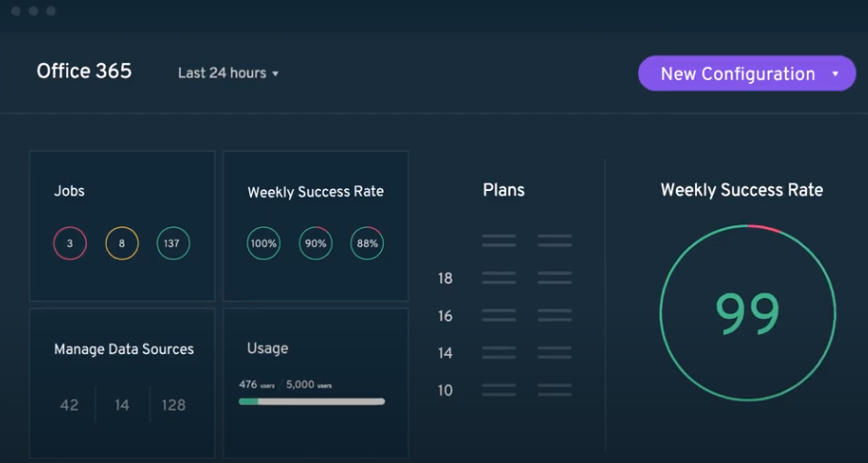Click the 14 data sources count

pos(122,405)
